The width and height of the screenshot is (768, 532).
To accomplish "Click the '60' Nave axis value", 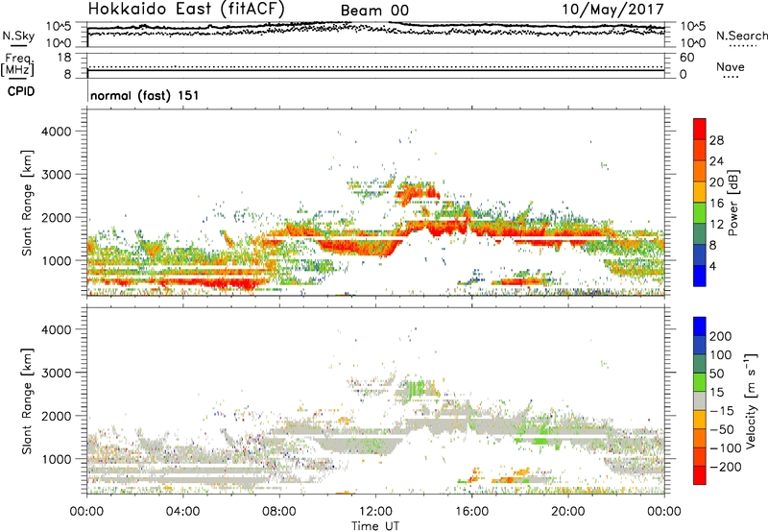I will 687,58.
